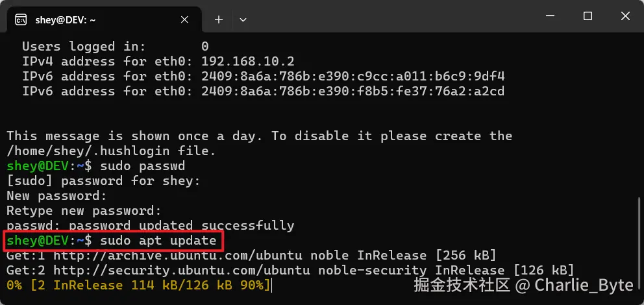Expand the terminal profiles dropdown arrow
The height and width of the screenshot is (305, 644).
[x=243, y=19]
